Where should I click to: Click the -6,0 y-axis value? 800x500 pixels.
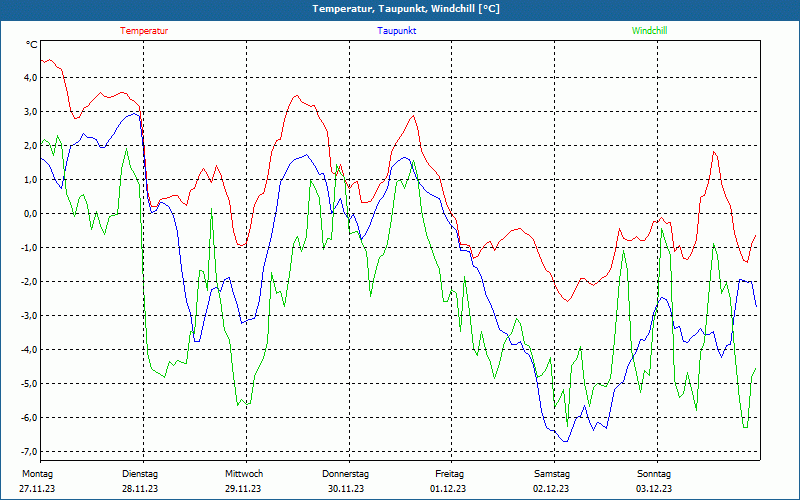[x=29, y=417]
